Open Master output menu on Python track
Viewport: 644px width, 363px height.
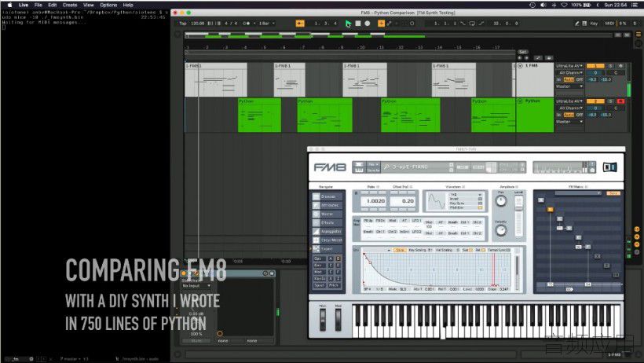[x=569, y=122]
